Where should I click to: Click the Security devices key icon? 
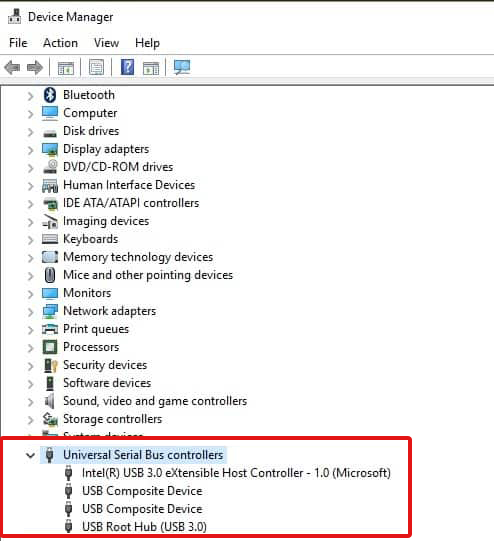click(50, 365)
